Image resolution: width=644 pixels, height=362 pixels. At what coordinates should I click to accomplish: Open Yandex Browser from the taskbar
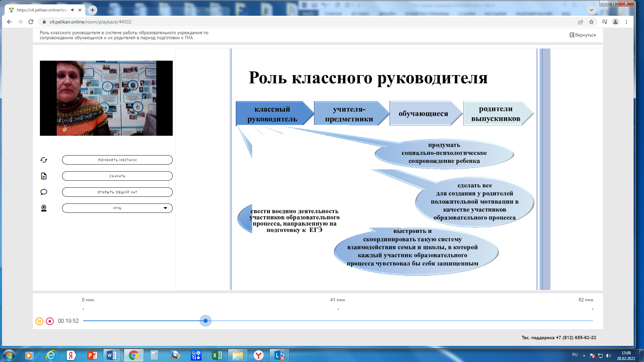[x=259, y=355]
